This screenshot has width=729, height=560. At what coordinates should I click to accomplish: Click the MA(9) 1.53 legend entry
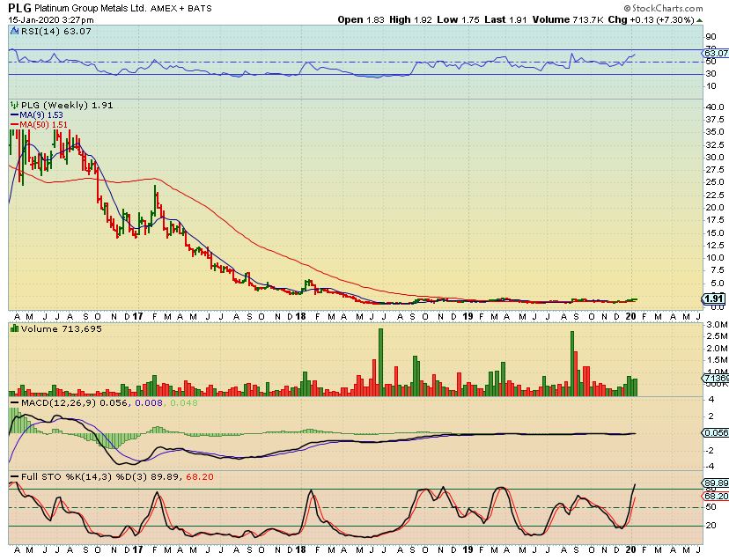pos(36,114)
